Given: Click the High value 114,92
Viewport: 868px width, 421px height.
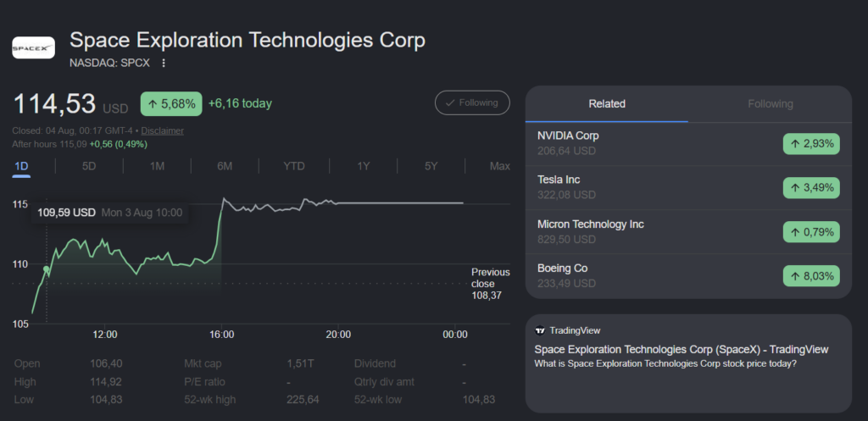Looking at the screenshot, I should pos(106,382).
